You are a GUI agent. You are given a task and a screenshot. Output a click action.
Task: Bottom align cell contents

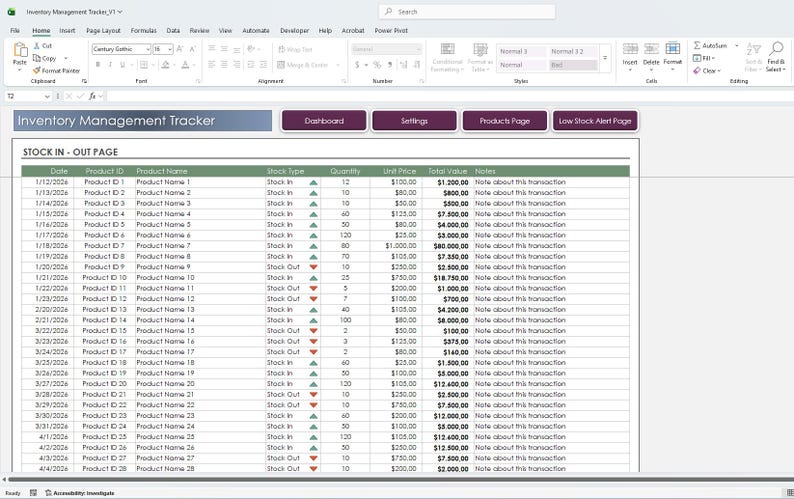point(236,49)
